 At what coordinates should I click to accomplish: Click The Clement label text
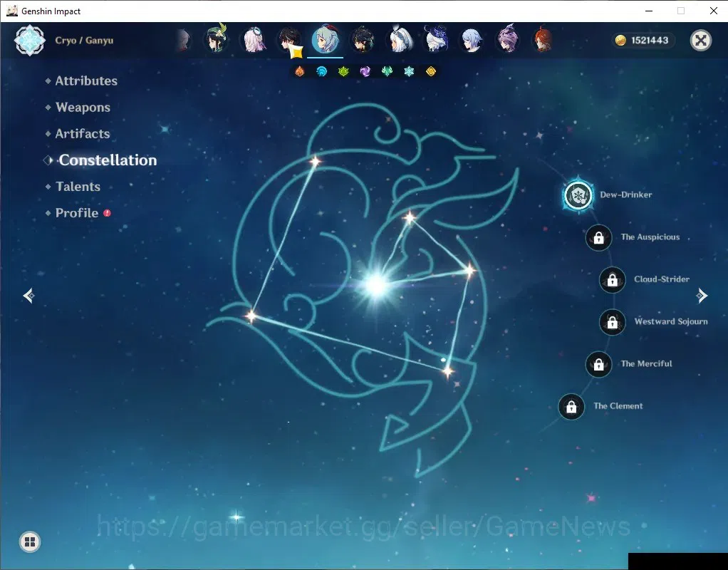click(x=618, y=406)
